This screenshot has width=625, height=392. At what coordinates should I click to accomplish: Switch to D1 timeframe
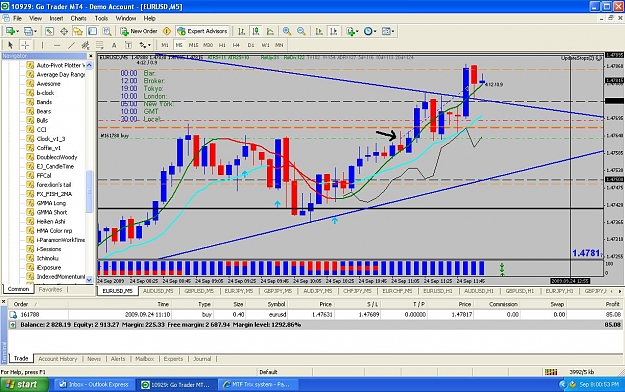tap(250, 45)
